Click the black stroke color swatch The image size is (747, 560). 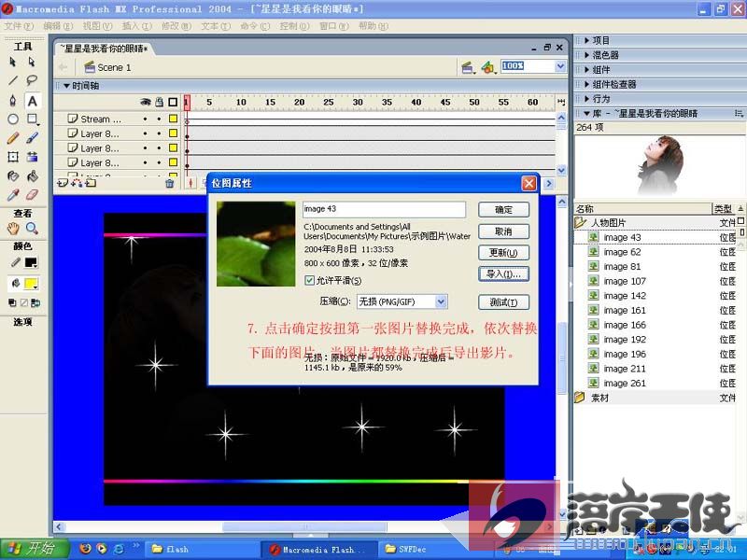tap(31, 262)
